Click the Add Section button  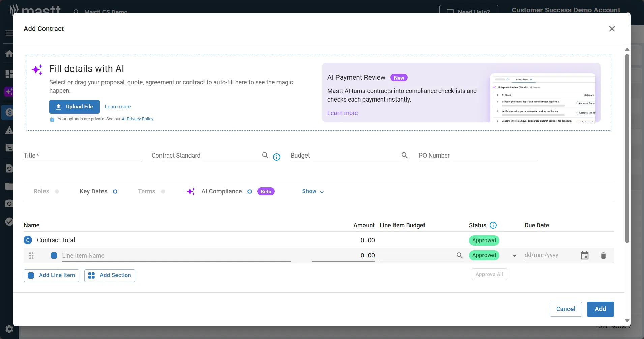click(110, 275)
